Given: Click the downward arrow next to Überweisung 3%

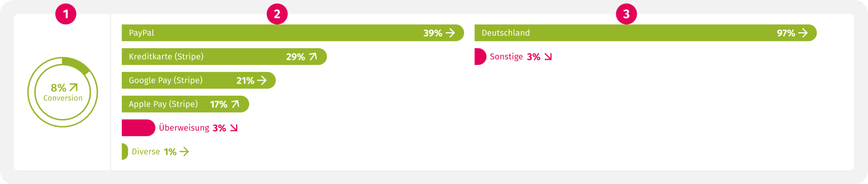Looking at the screenshot, I should coord(234,128).
